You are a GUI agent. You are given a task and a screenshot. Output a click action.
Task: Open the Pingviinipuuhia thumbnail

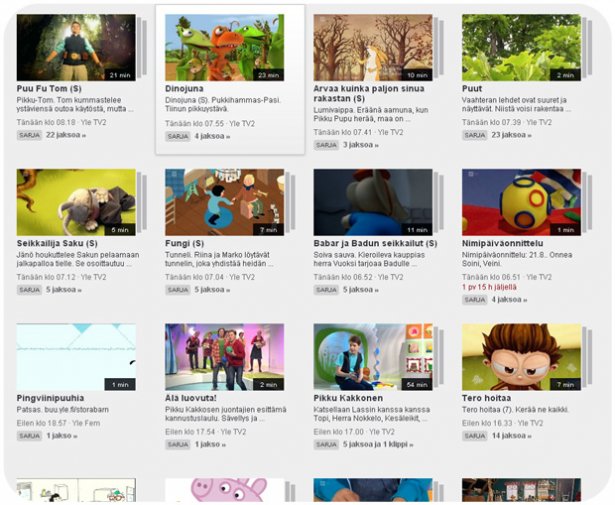[x=76, y=357]
